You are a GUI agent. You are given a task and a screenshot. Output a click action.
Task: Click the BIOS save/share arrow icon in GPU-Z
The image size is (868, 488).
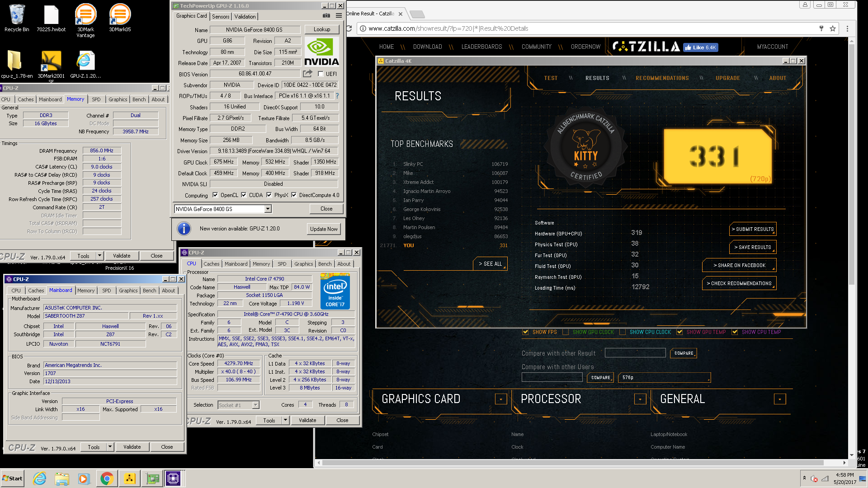click(x=308, y=73)
